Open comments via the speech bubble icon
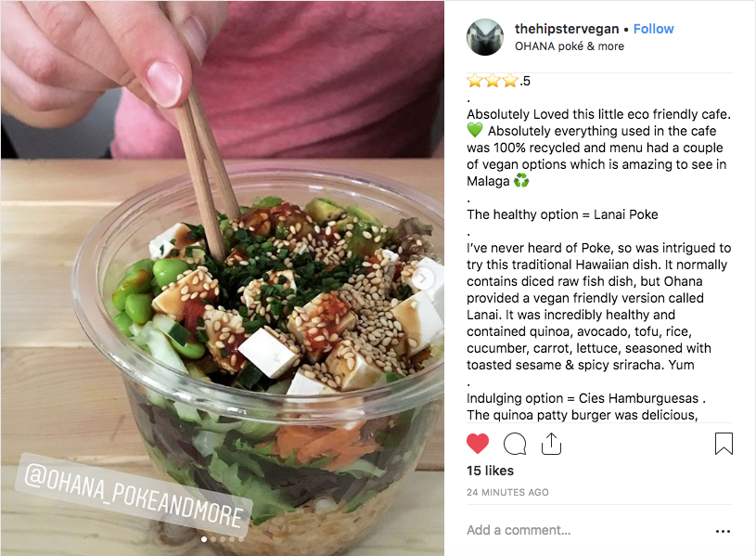 click(x=515, y=444)
